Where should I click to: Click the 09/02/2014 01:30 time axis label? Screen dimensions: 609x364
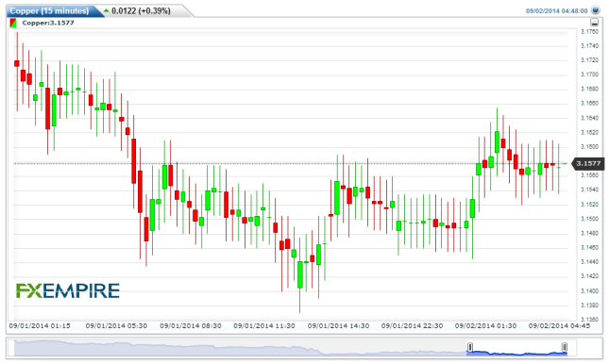click(x=485, y=326)
